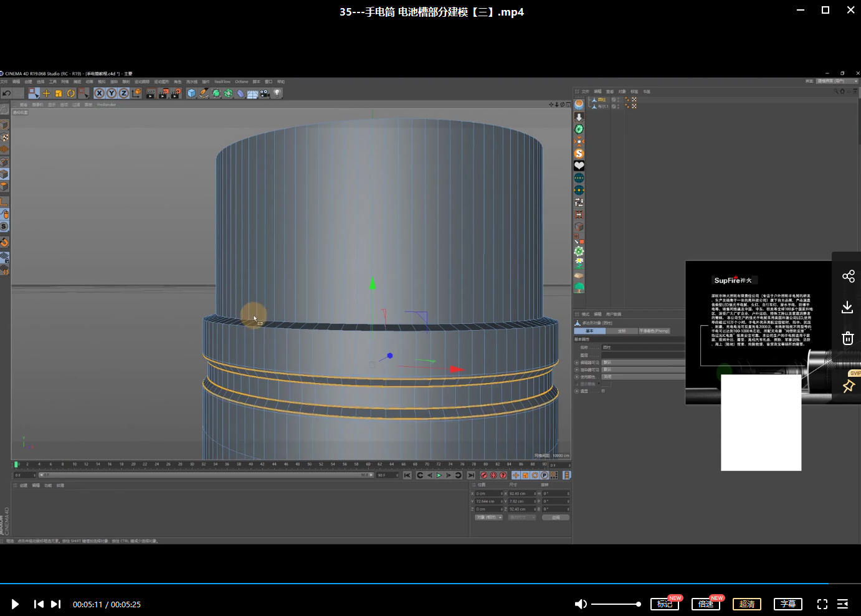Render the current view with clapperboard icon
The height and width of the screenshot is (616, 861).
point(150,93)
